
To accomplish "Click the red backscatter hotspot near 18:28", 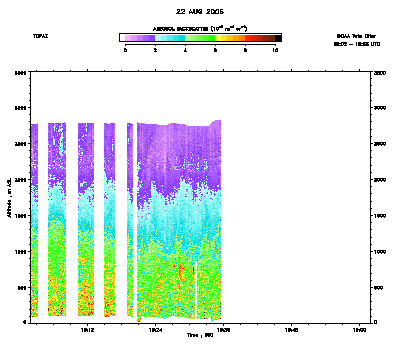I will [181, 271].
